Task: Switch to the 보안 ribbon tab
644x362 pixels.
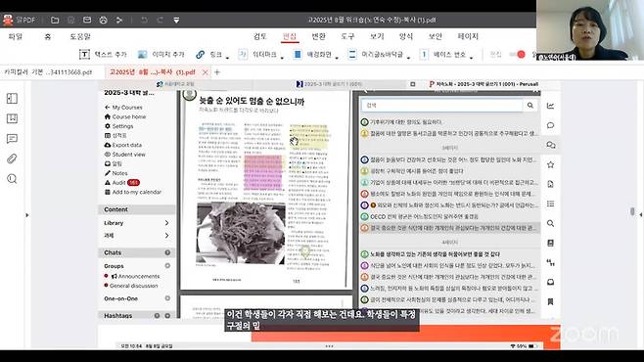Action: pos(435,36)
